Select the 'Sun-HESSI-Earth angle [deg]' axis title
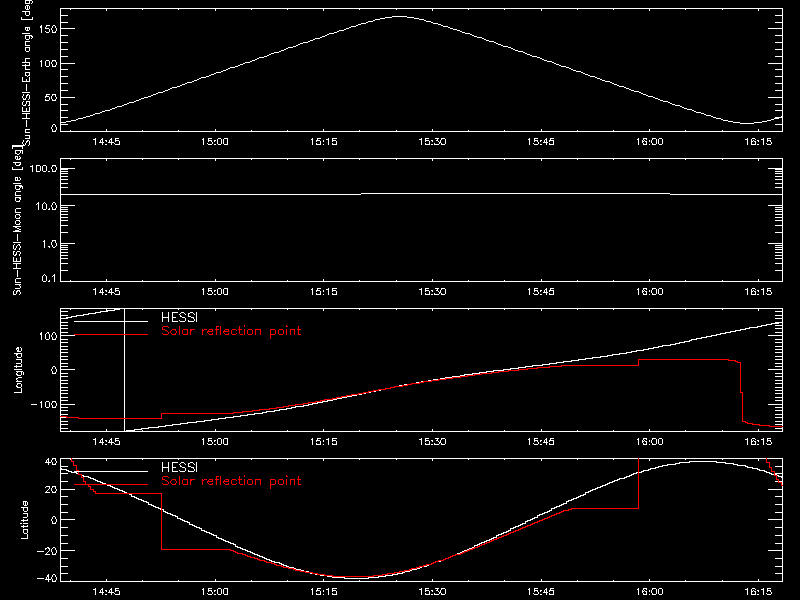 tap(27, 72)
